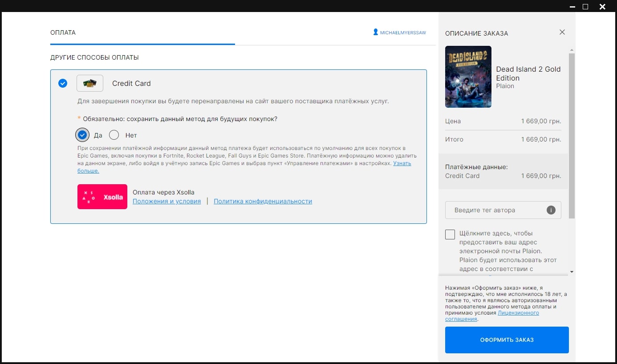The width and height of the screenshot is (617, 364).
Task: Click the "Платёжные данные:" label
Action: click(x=476, y=167)
